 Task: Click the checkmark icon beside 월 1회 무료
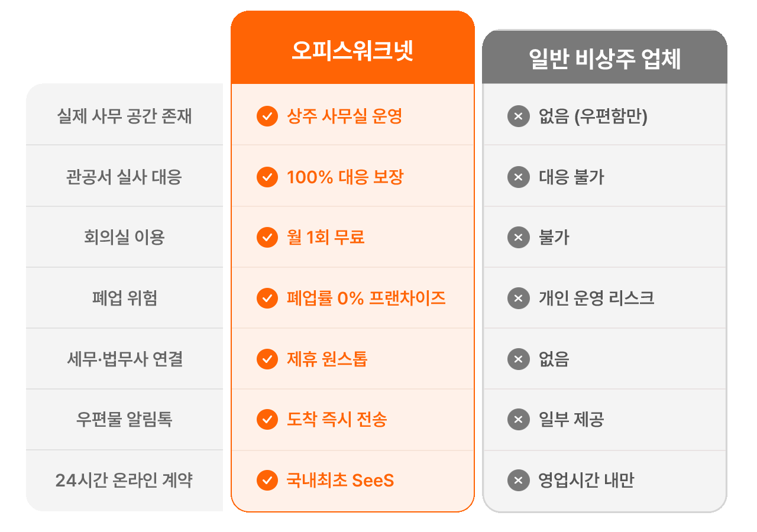[x=267, y=237]
